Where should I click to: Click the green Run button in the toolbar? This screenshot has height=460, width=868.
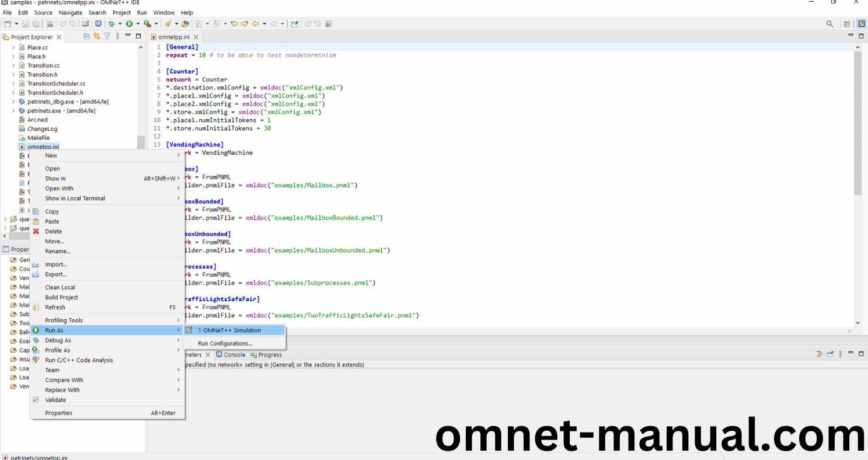[x=129, y=24]
